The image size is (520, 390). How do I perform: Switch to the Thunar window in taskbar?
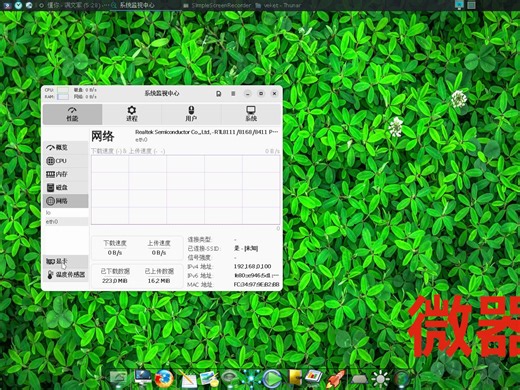click(x=278, y=5)
